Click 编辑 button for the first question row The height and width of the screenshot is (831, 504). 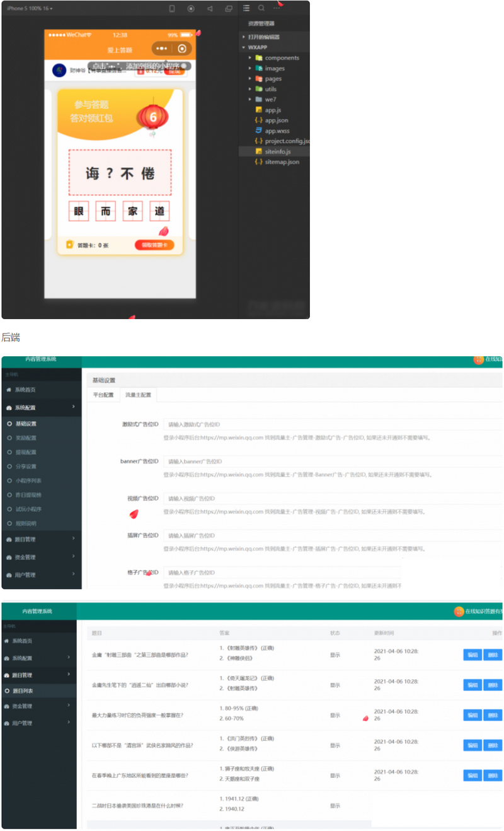472,654
